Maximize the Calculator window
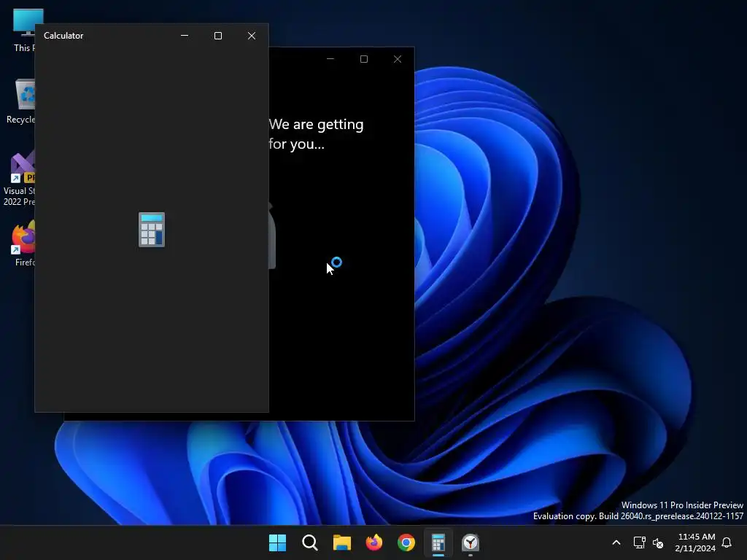Image resolution: width=747 pixels, height=560 pixels. [x=217, y=36]
